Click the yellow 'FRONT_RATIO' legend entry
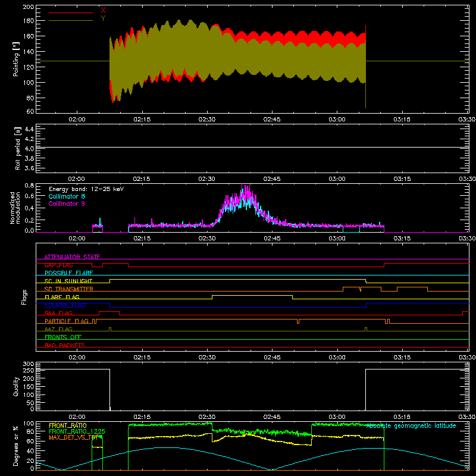The height and width of the screenshot is (476, 476). click(68, 425)
